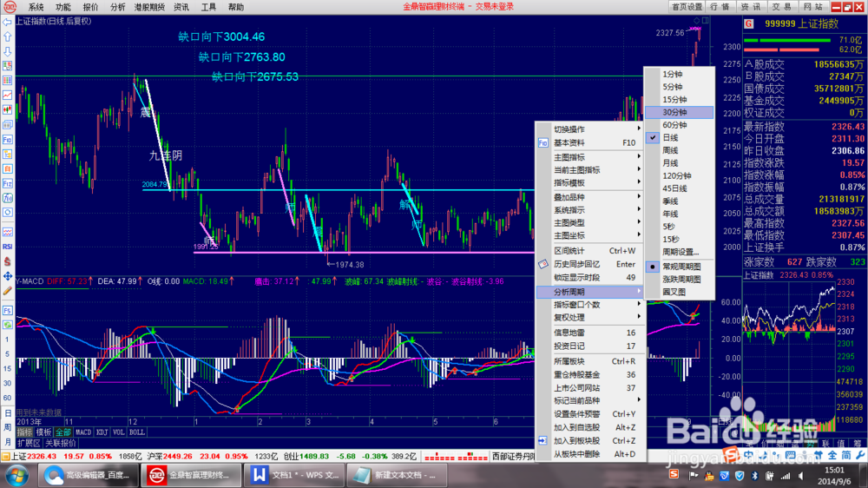
Task: Click the application logo icon at top-left
Action: click(x=10, y=7)
